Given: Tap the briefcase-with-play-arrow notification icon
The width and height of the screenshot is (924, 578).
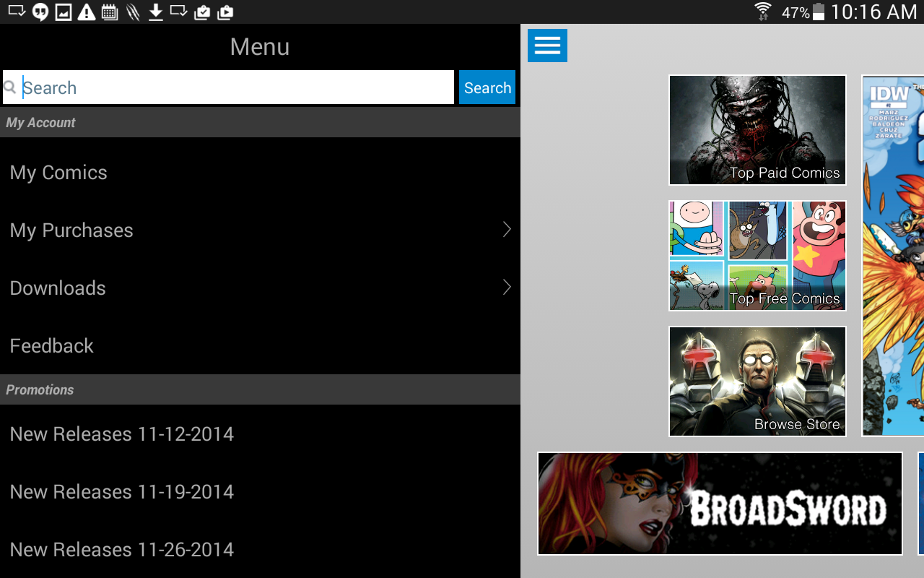Looking at the screenshot, I should [x=225, y=12].
